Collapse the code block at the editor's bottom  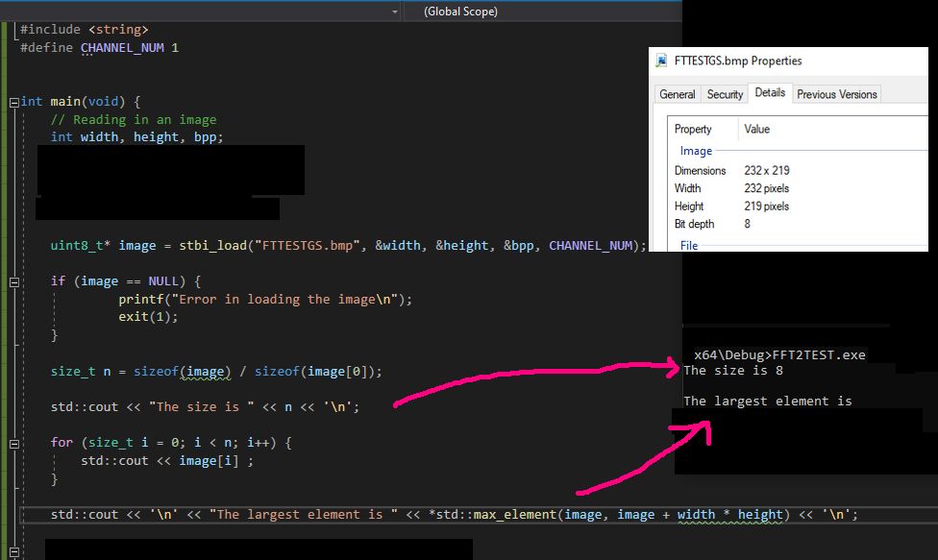click(x=13, y=552)
